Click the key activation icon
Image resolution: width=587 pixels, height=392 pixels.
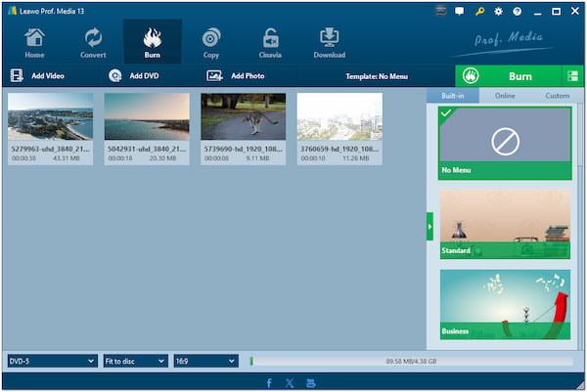(479, 11)
